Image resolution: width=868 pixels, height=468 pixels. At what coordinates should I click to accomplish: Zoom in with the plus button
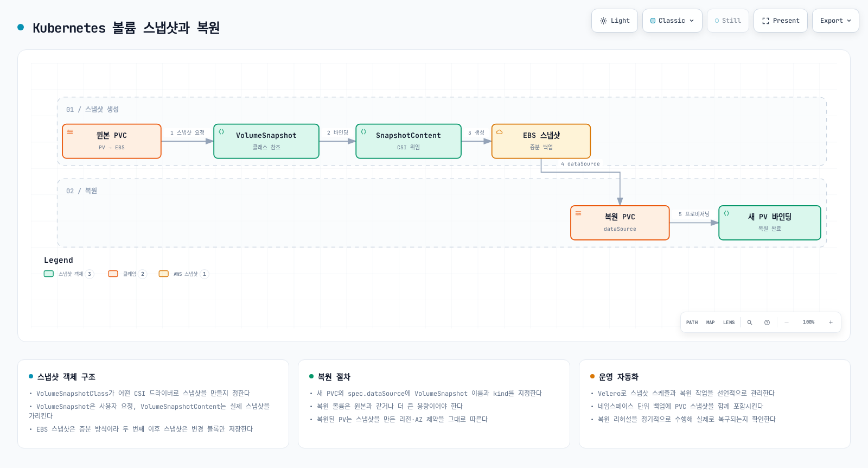click(x=831, y=322)
